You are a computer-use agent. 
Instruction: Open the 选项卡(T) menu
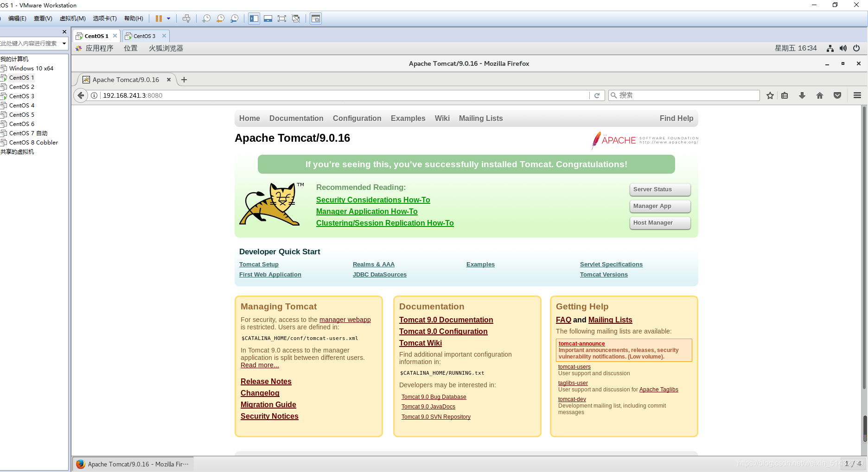105,19
